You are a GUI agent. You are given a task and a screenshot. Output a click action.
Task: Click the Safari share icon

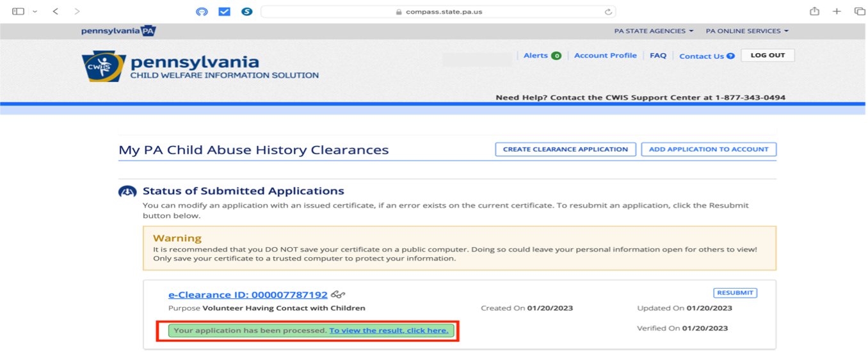[814, 12]
